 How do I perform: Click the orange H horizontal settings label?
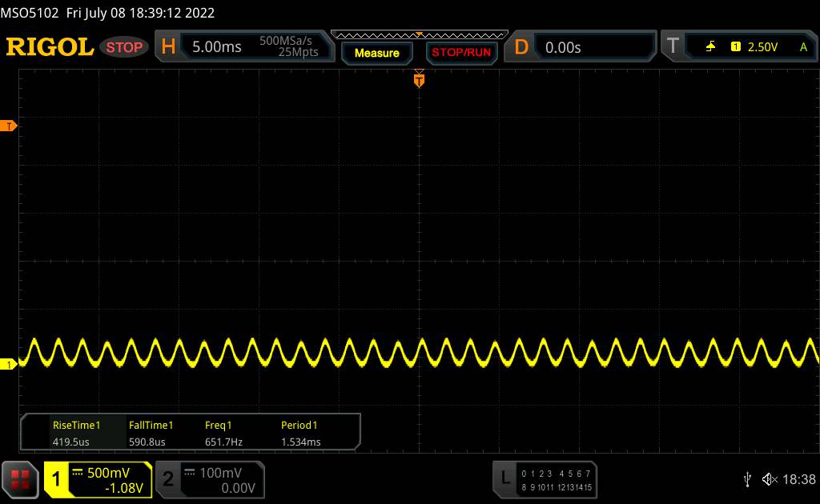pyautogui.click(x=168, y=47)
